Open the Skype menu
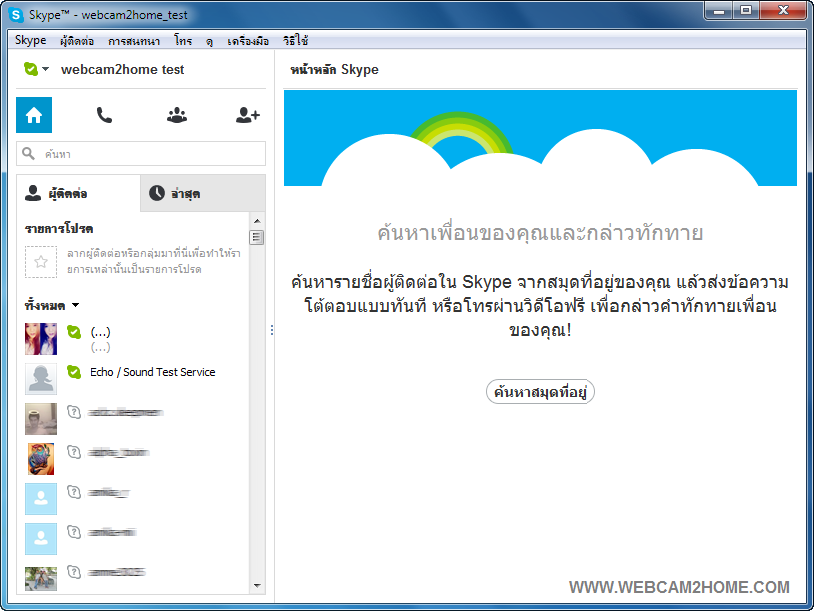Screen dimensions: 814x611 (x=30, y=41)
